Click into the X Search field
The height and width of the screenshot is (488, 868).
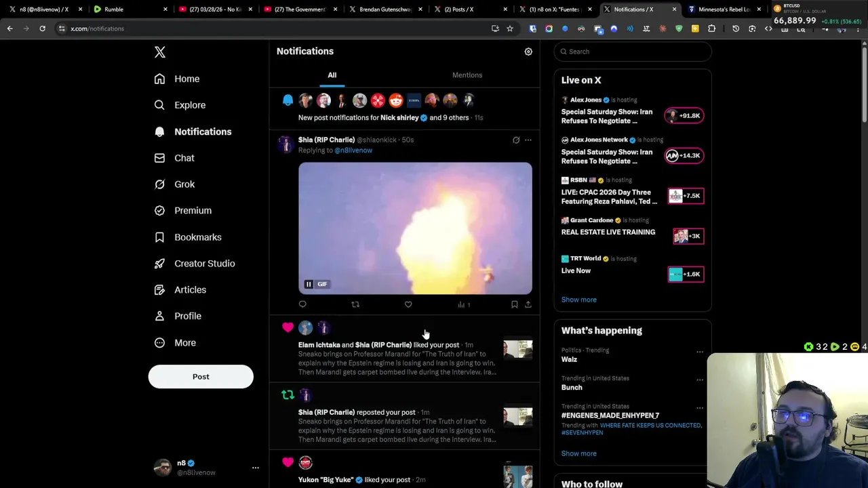[633, 52]
